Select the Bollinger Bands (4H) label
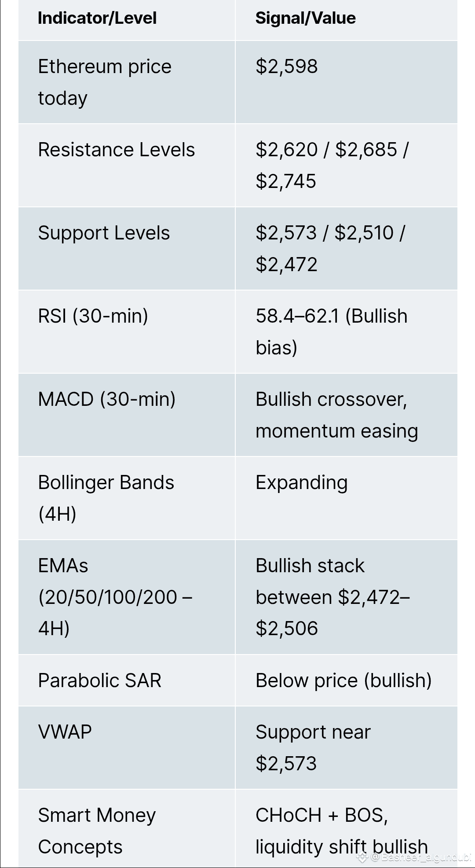The image size is (475, 868). coord(106,498)
